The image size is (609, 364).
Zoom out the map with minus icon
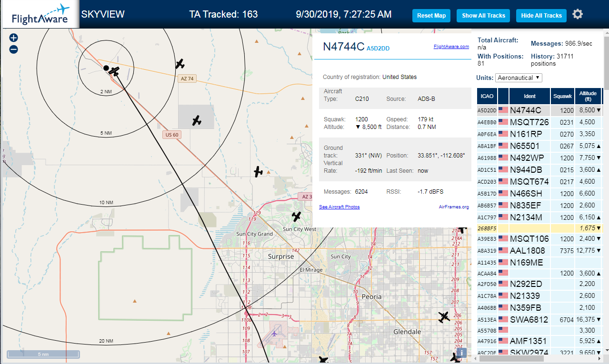(13, 49)
